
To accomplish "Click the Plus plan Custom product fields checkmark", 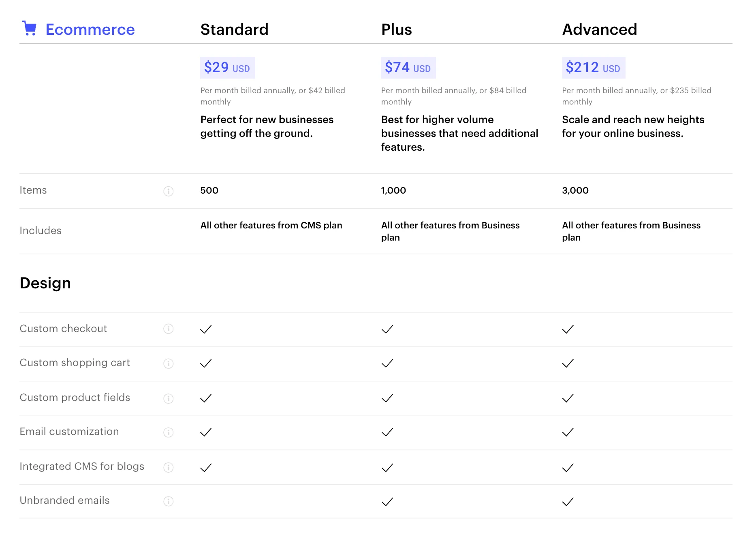I will (x=387, y=398).
